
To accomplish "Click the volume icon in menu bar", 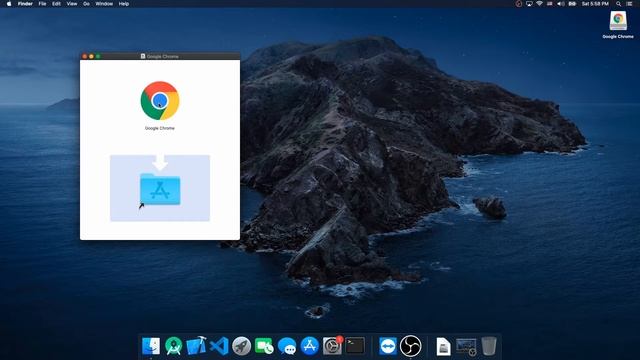I will pos(561,4).
